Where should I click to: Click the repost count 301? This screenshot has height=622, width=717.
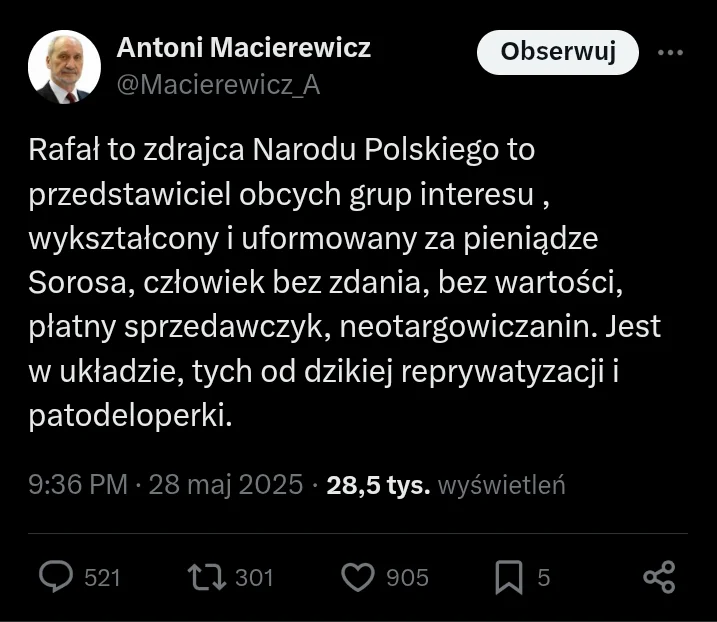pos(254,578)
